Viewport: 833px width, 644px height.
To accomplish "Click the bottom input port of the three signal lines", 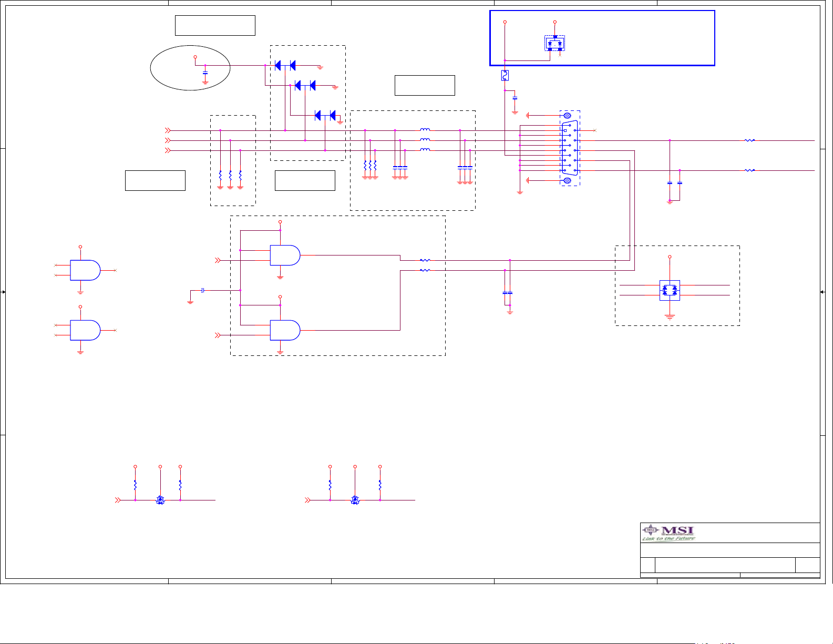I will point(168,150).
